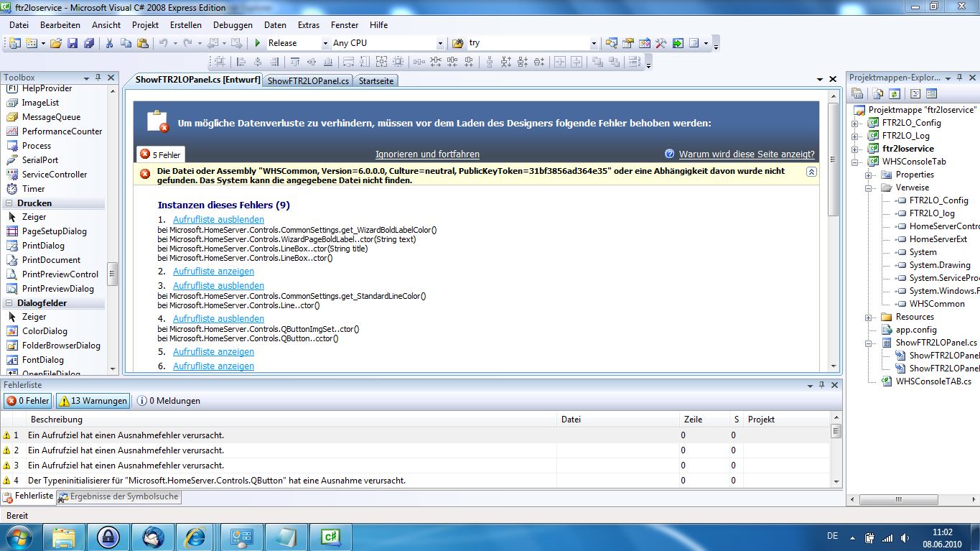
Task: Click the Paste clipboard icon
Action: (x=143, y=43)
